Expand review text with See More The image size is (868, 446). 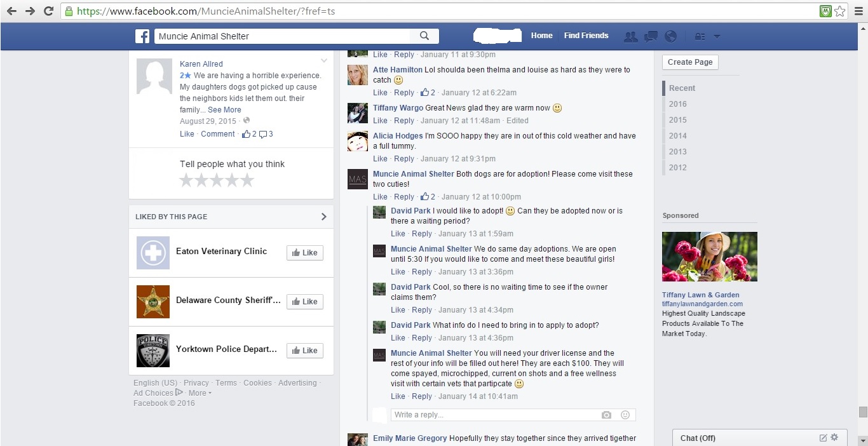(x=224, y=110)
